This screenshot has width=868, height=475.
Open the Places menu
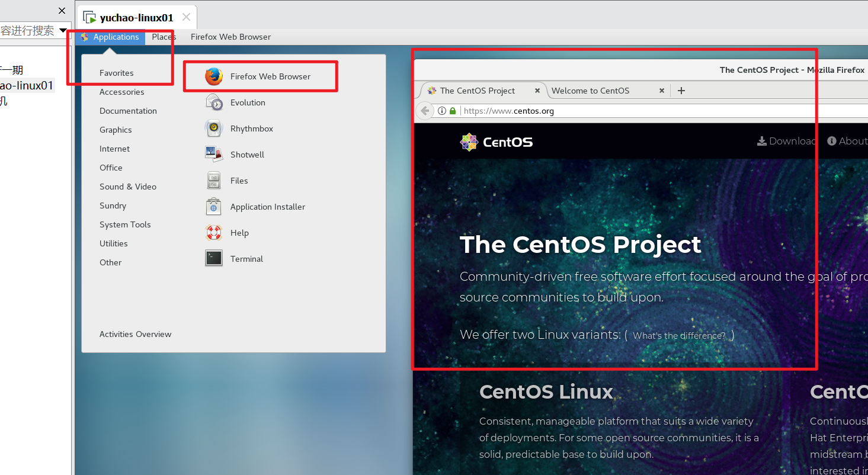[x=164, y=37]
